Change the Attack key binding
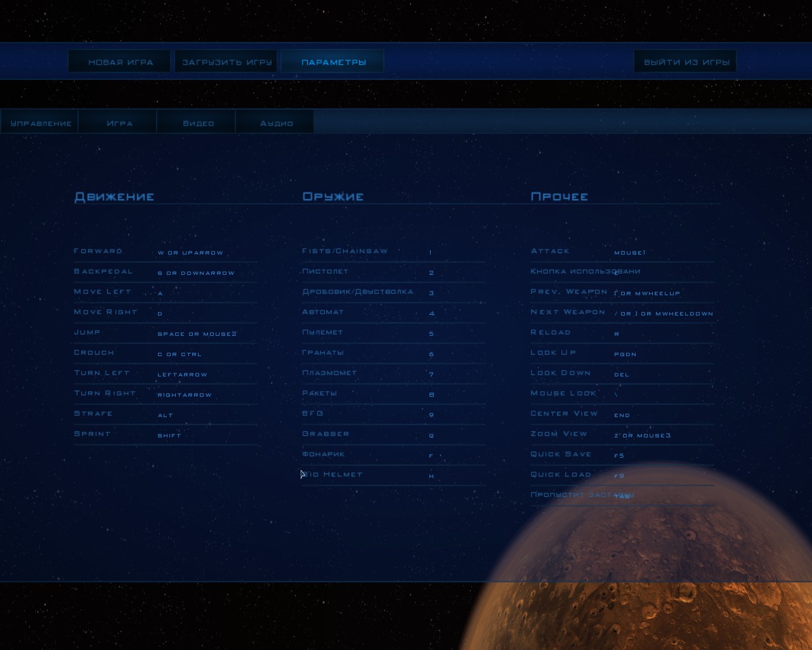The image size is (812, 650). coord(622,252)
